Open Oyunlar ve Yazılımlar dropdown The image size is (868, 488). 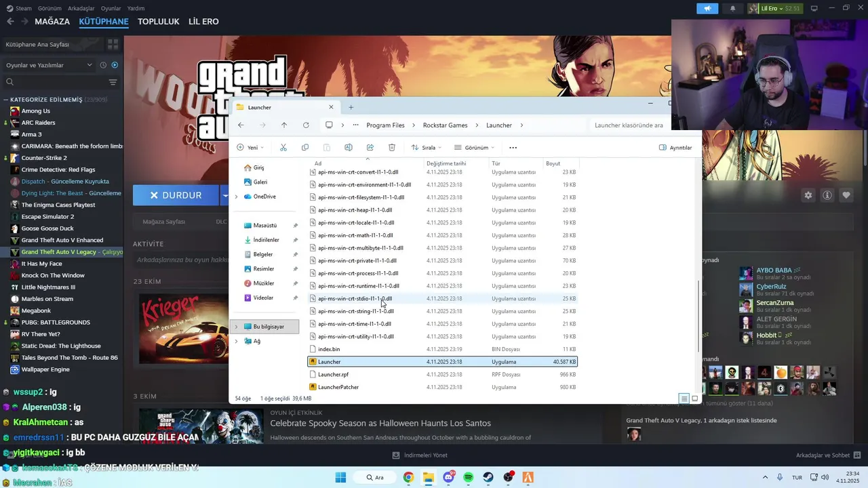coord(49,65)
